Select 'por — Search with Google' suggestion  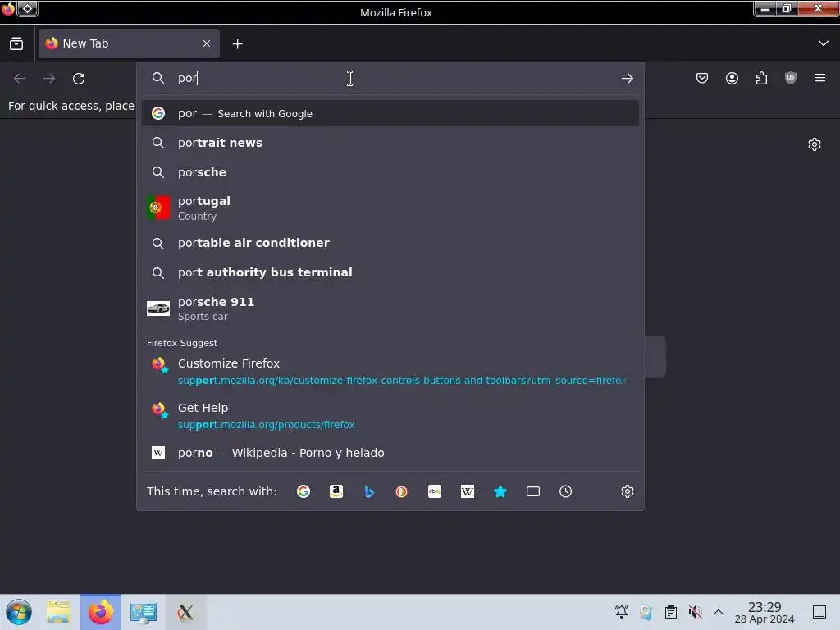(390, 113)
